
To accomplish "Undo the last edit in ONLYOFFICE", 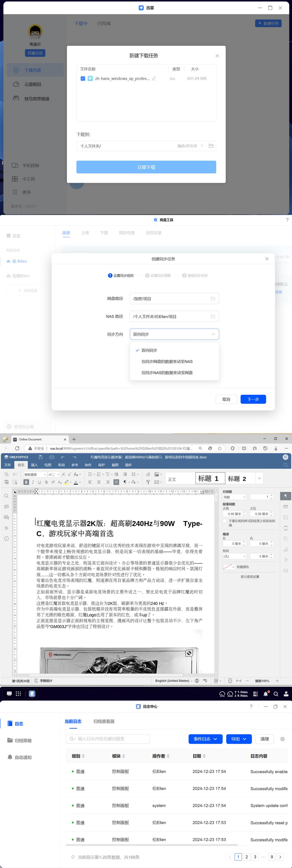I will tap(63, 457).
